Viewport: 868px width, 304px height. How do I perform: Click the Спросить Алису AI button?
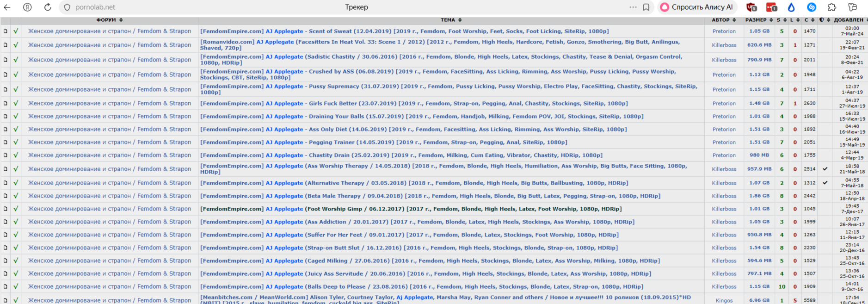(697, 7)
